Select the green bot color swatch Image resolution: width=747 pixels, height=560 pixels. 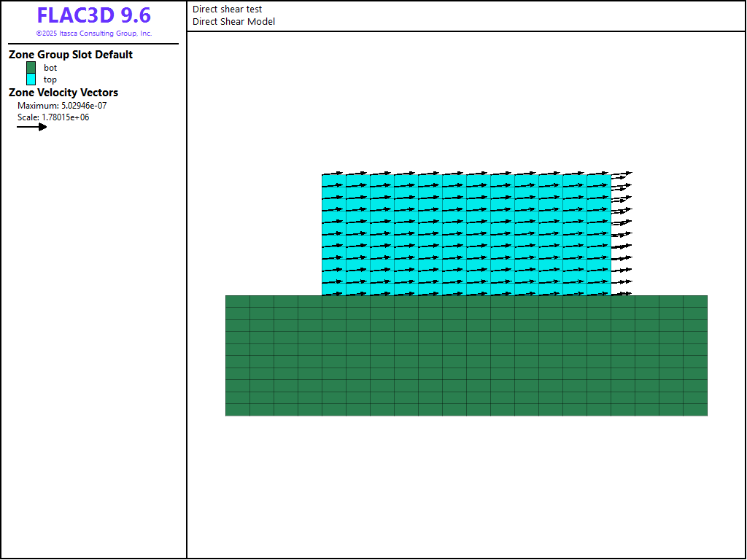[31, 68]
